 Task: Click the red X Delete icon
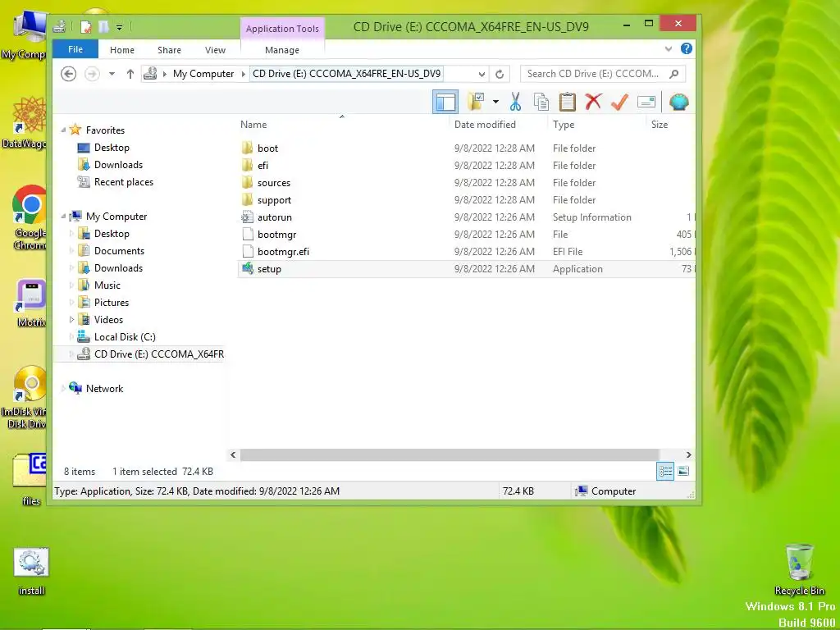click(x=593, y=102)
